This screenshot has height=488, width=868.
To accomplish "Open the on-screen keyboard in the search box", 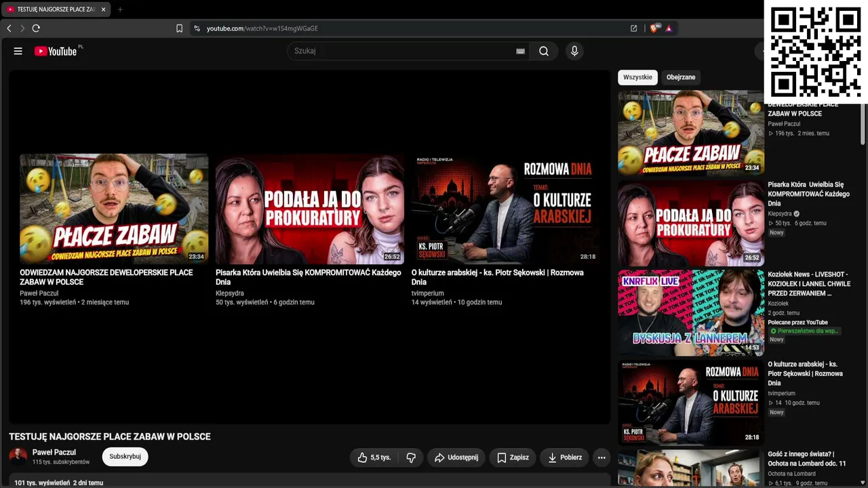I will [x=520, y=51].
